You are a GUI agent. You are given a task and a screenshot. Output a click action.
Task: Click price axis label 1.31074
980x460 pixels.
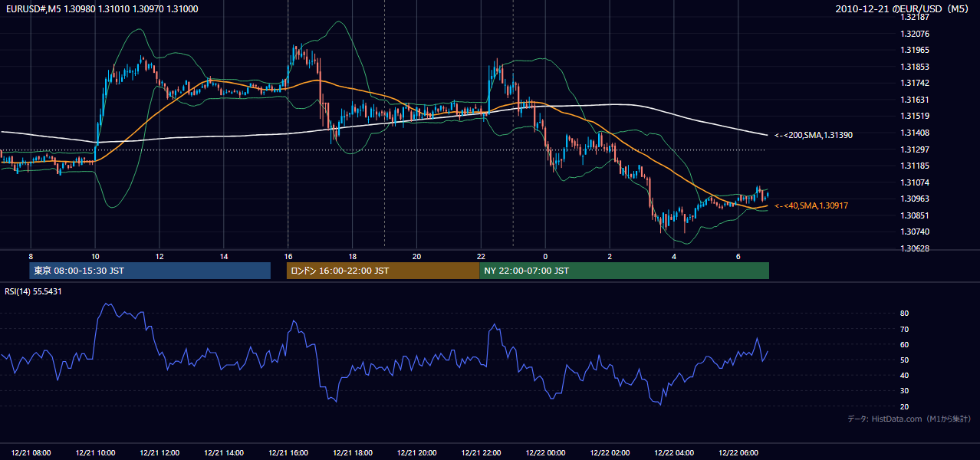tap(915, 182)
